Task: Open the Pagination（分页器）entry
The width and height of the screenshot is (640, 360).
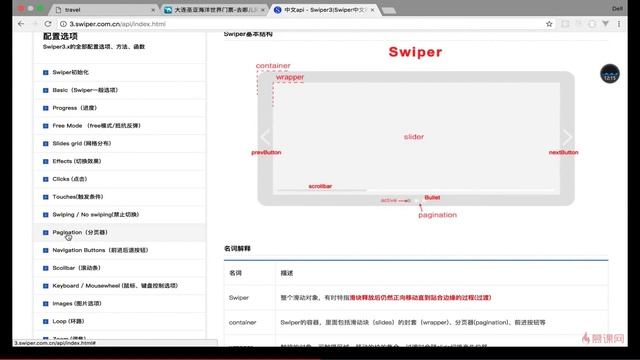Action: (x=80, y=232)
